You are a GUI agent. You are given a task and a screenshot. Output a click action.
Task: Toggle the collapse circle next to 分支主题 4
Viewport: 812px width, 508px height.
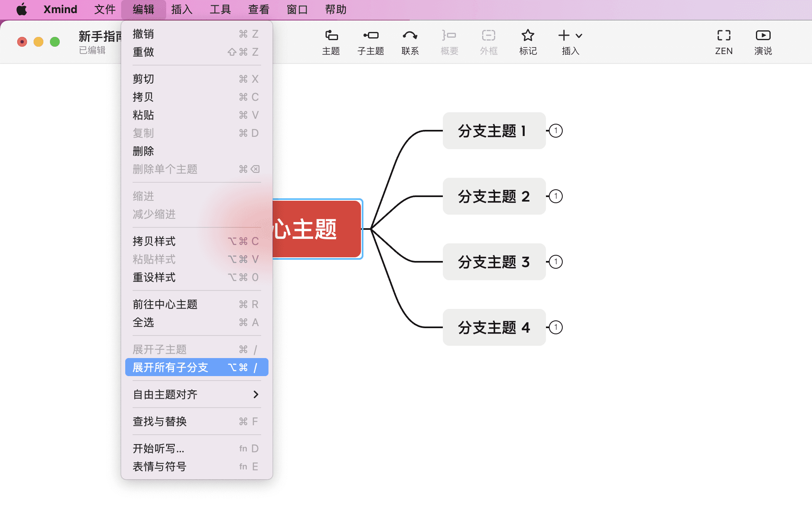[x=556, y=327]
